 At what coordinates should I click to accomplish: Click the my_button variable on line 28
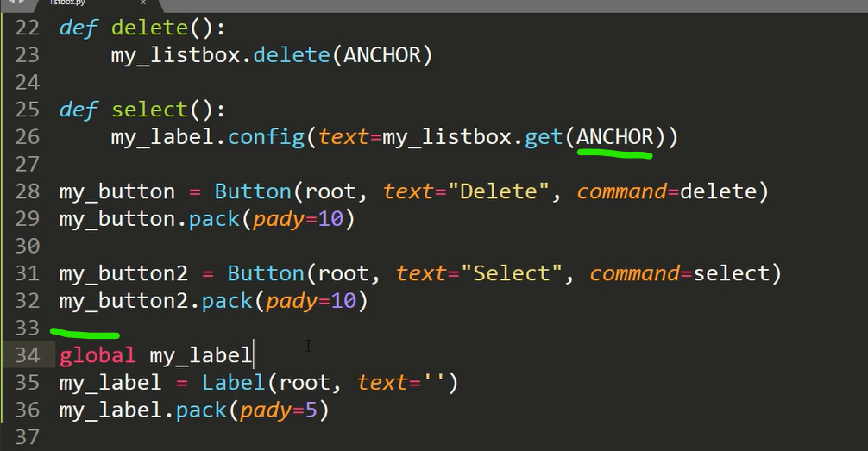(116, 192)
